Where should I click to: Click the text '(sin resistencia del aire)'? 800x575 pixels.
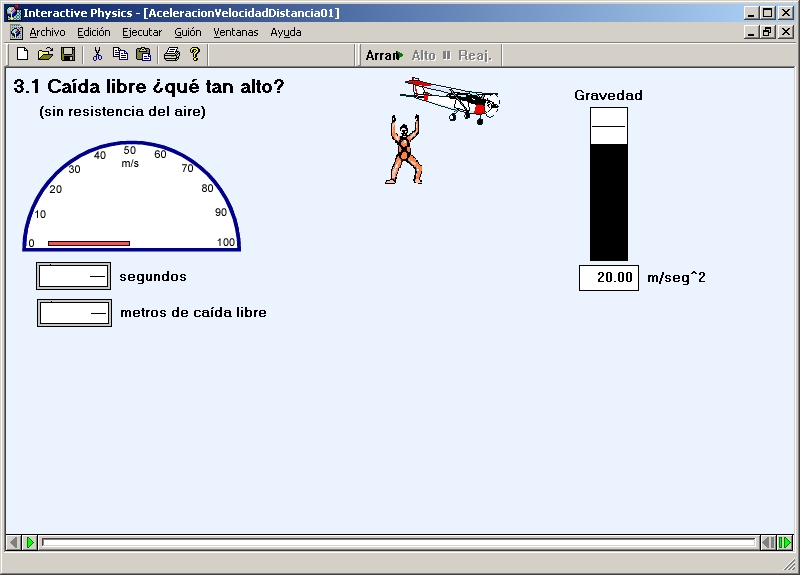[122, 112]
